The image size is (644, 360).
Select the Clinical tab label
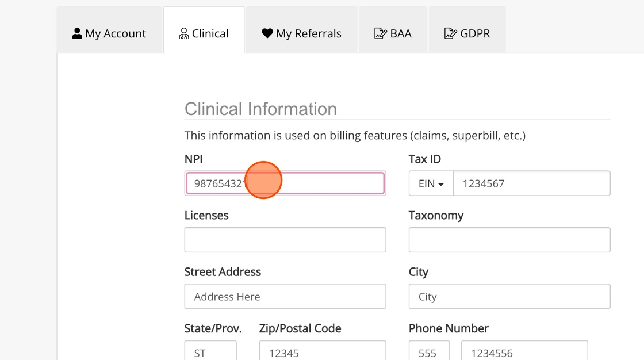(210, 33)
